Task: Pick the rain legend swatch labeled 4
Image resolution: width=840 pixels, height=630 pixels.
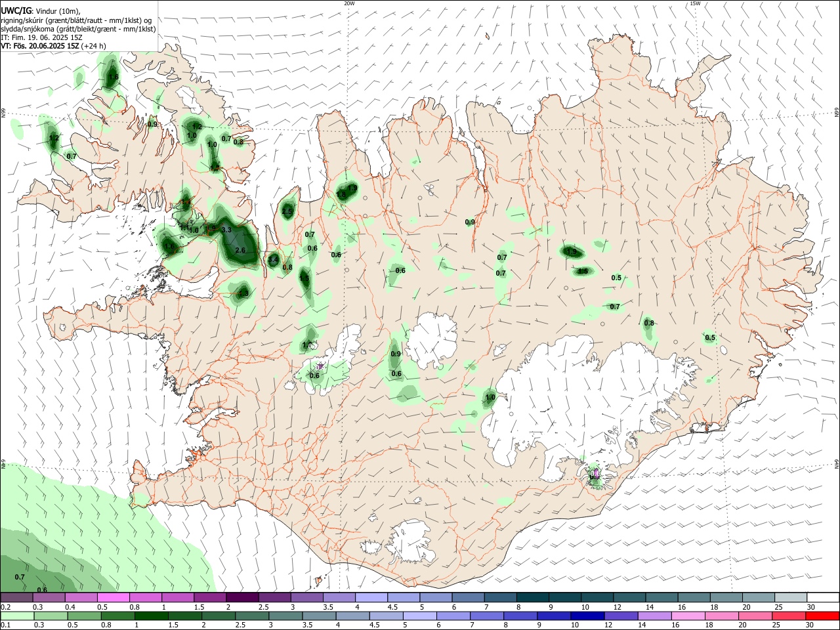Action: [352, 616]
